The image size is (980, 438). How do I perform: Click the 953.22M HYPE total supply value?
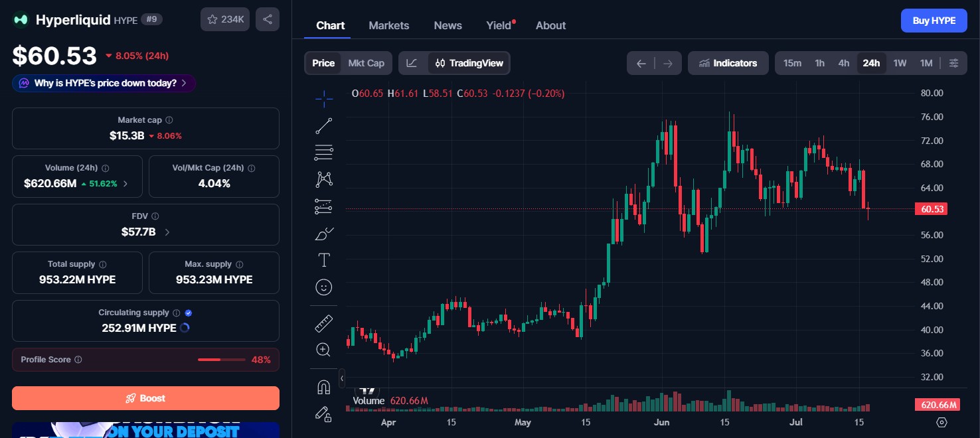[78, 279]
